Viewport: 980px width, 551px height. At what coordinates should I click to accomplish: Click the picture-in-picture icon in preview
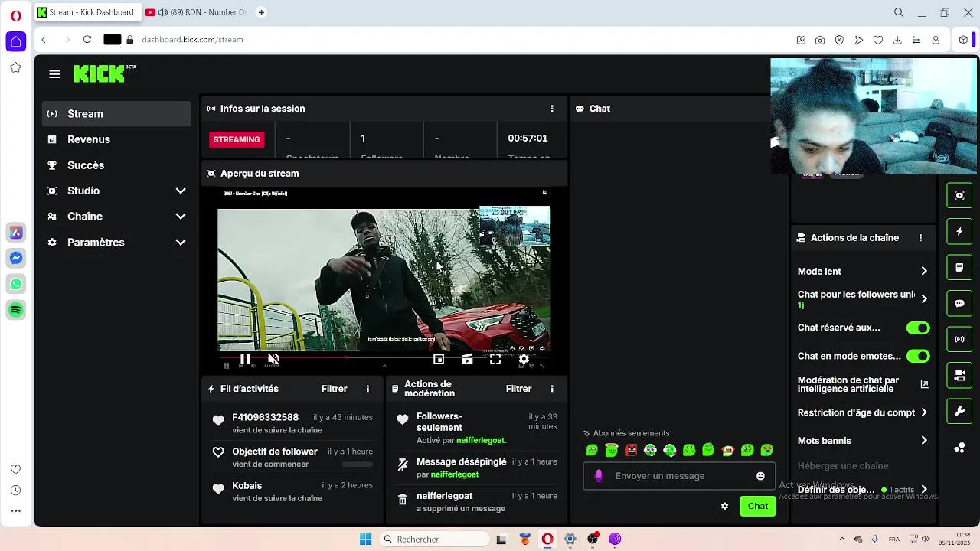click(x=439, y=359)
